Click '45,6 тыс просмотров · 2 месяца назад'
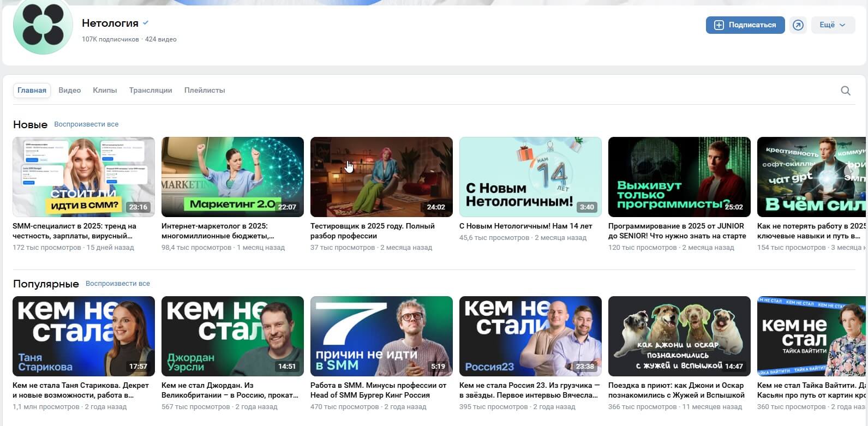This screenshot has height=426, width=868. 523,238
